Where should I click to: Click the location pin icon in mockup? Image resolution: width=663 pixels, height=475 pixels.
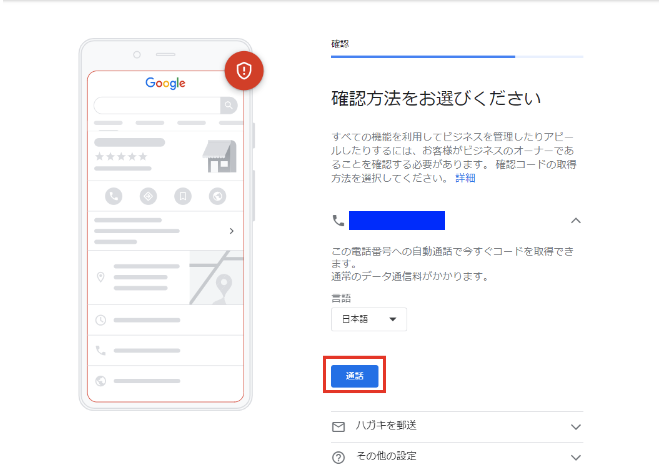(100, 277)
